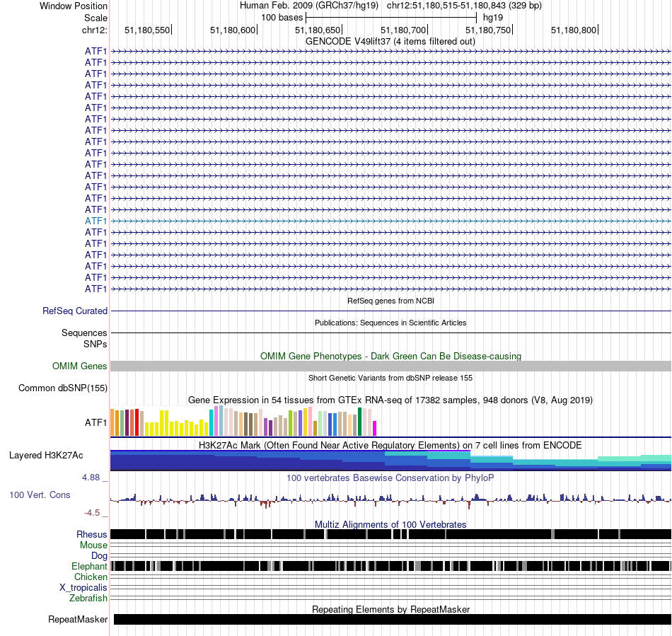Click the OMIM Genes track label
The image size is (672, 636).
79,366
